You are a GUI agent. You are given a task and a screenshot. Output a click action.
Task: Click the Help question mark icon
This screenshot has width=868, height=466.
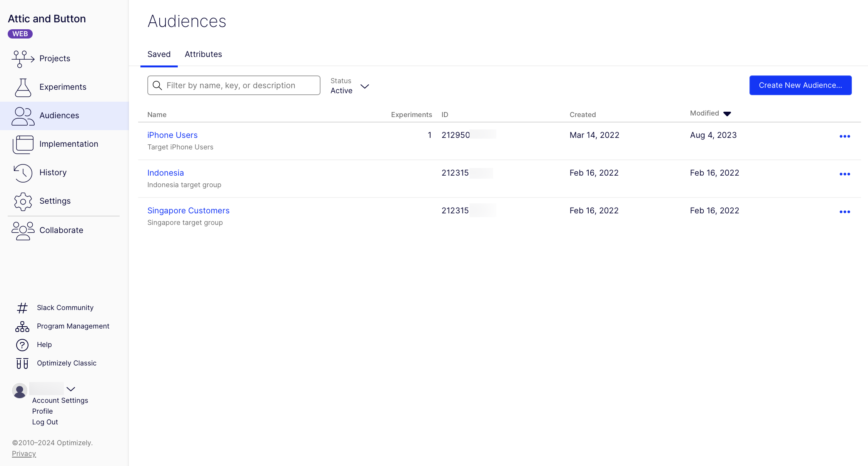tap(22, 345)
